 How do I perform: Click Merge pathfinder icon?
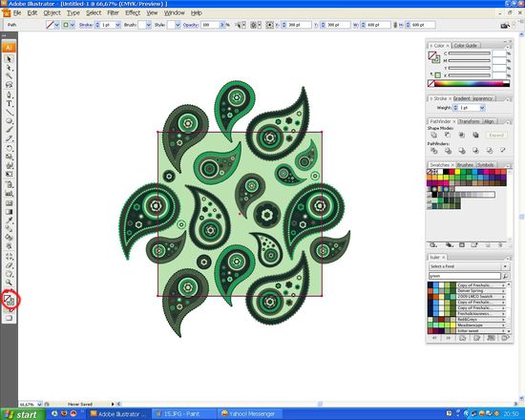coord(462,151)
